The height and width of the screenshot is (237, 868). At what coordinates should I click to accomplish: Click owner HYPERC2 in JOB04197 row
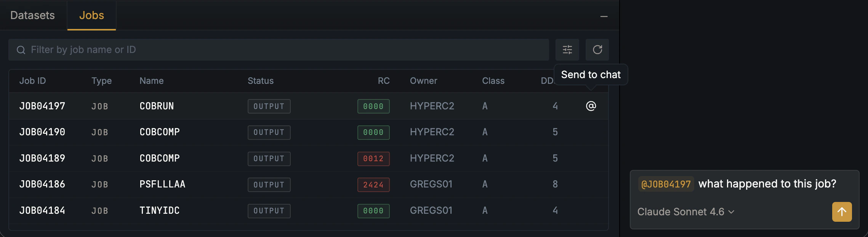coord(432,106)
